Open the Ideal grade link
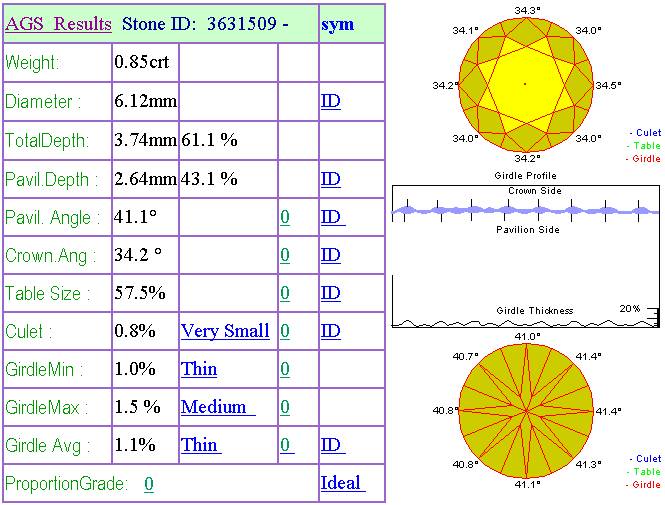Image resolution: width=665 pixels, height=505 pixels. coord(343,483)
